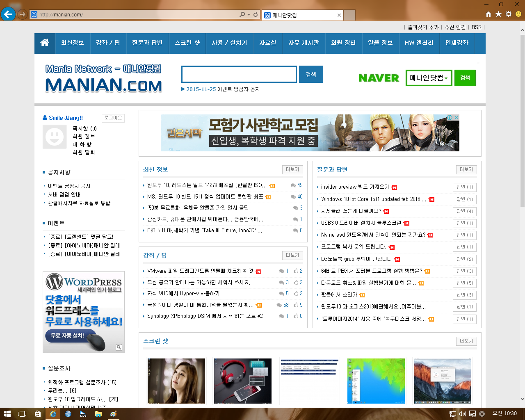The height and width of the screenshot is (420, 525).
Task: Close the banner ad with X icon
Action: point(456,117)
